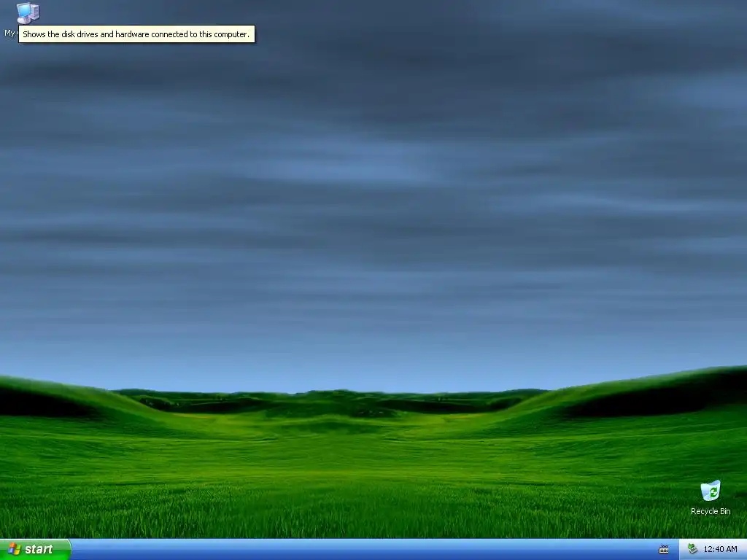The height and width of the screenshot is (560, 747).
Task: Click the 12:40 AM taskbar clock
Action: 720,549
